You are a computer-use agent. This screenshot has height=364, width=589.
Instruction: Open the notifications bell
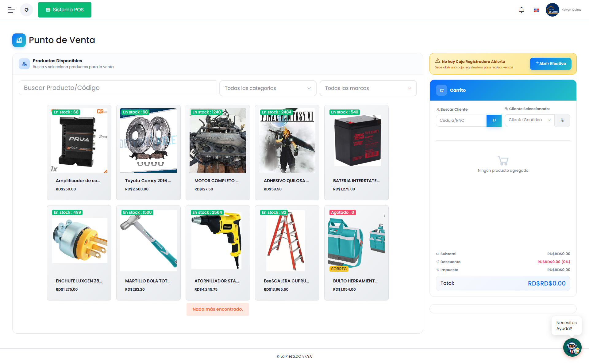click(522, 10)
